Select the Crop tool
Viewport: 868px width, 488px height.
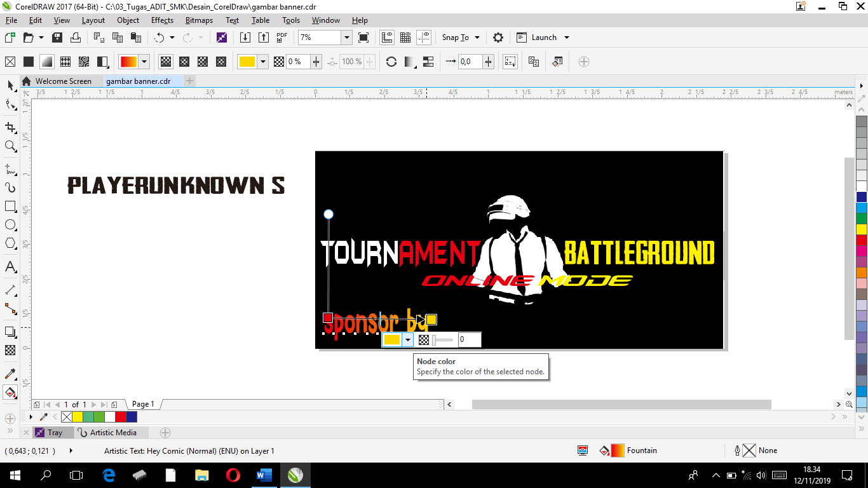[x=10, y=127]
